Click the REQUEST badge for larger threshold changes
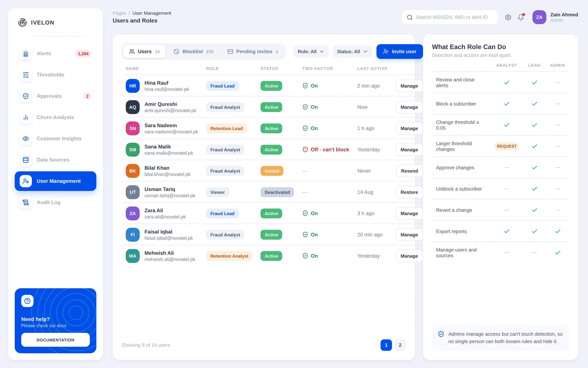588x368 pixels. click(x=506, y=146)
